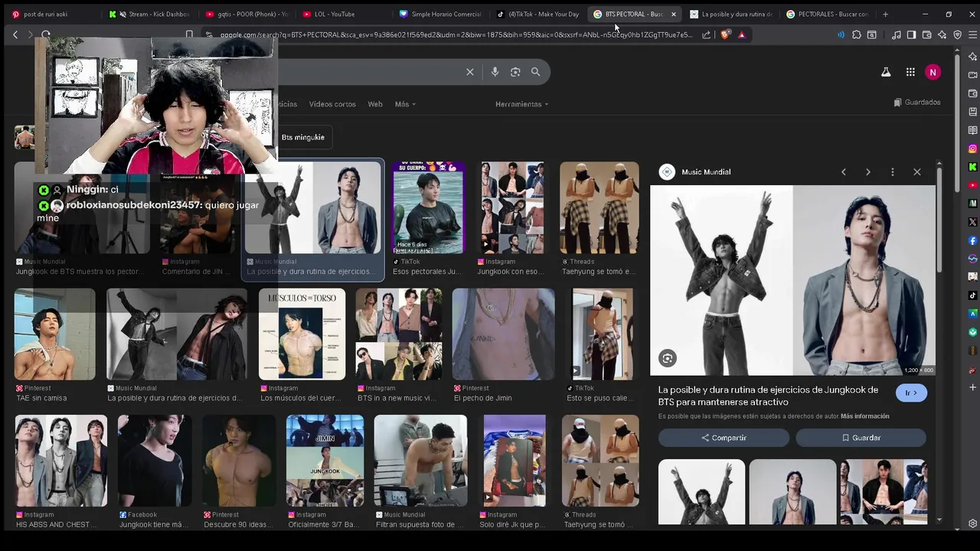
Task: Click the Ir visit button
Action: click(x=911, y=393)
